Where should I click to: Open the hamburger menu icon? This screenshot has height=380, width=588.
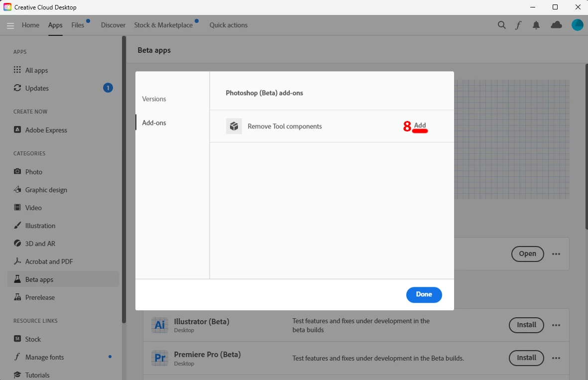(x=10, y=25)
